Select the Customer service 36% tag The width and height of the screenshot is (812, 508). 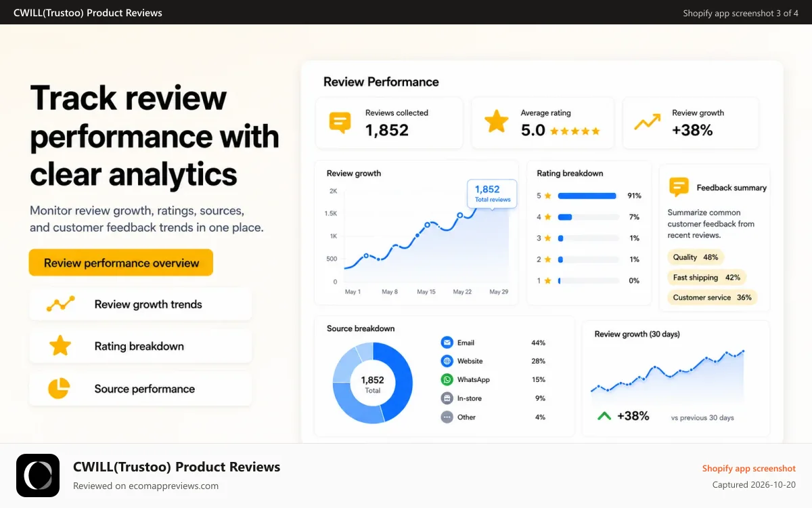712,297
